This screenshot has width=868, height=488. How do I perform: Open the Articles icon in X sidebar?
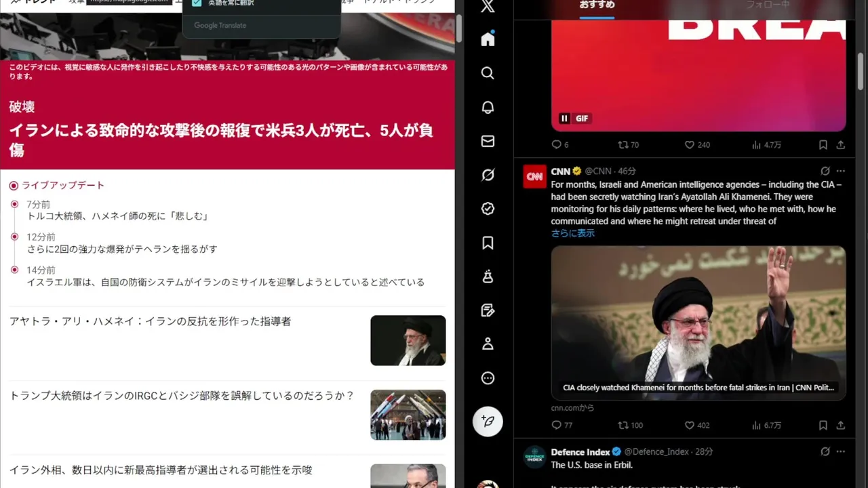488,310
